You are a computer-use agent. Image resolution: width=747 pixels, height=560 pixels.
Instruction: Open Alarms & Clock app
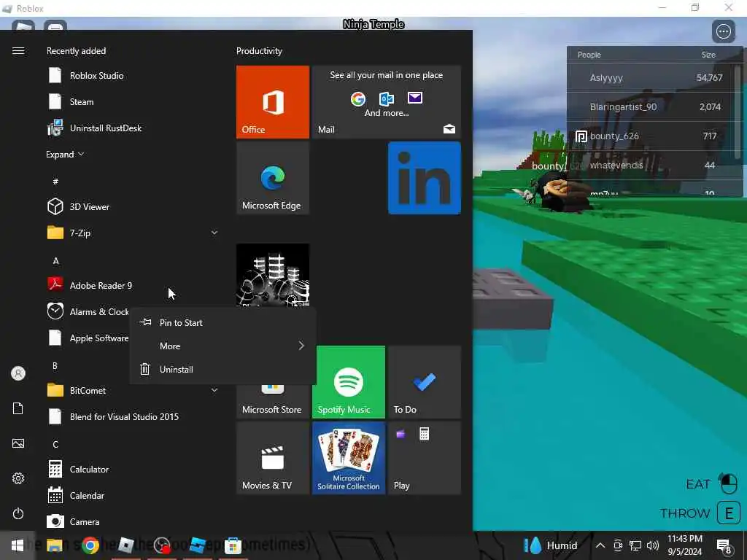coord(88,312)
